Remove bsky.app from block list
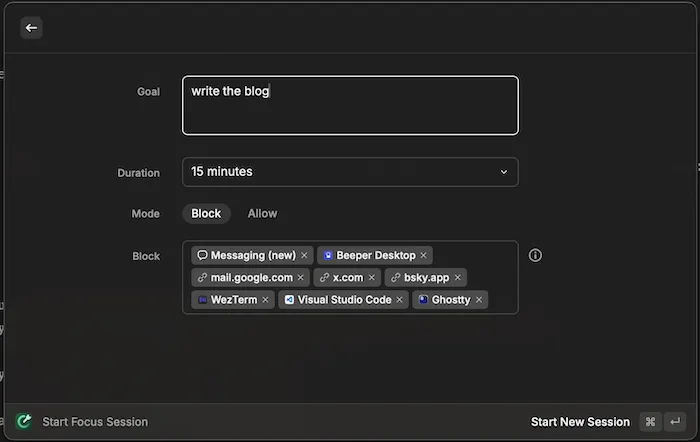This screenshot has height=442, width=700. (x=458, y=277)
